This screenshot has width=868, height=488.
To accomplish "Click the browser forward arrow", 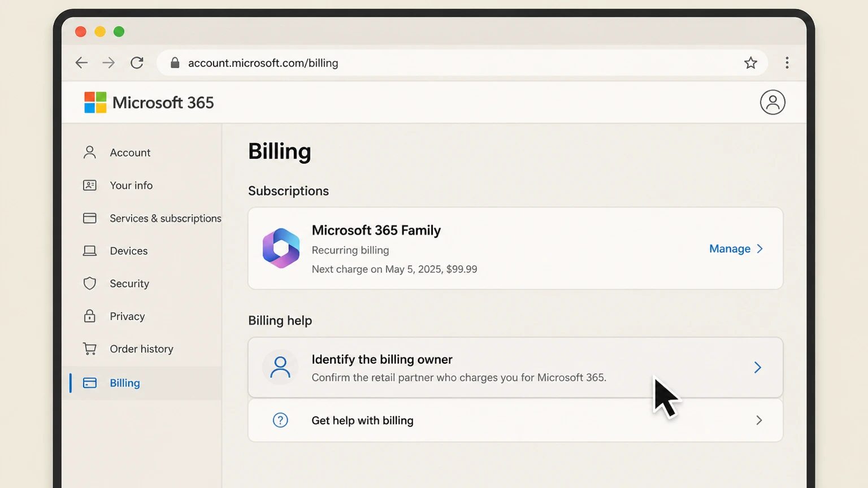I will point(108,63).
